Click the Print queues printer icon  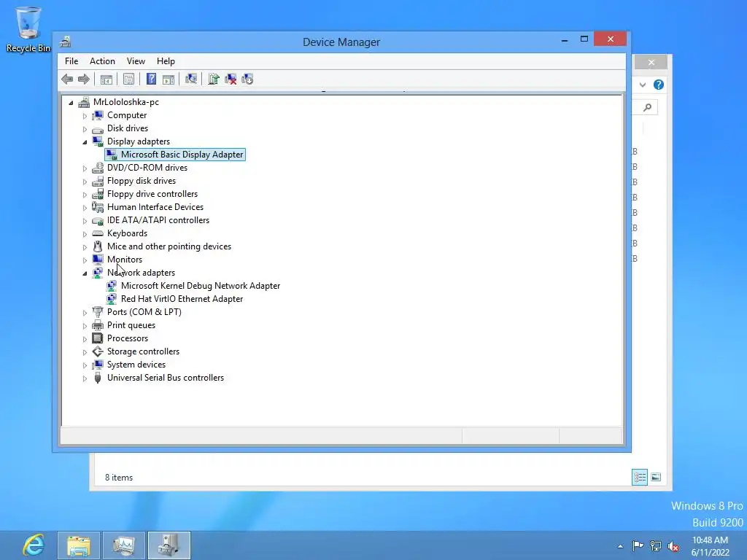tap(98, 325)
